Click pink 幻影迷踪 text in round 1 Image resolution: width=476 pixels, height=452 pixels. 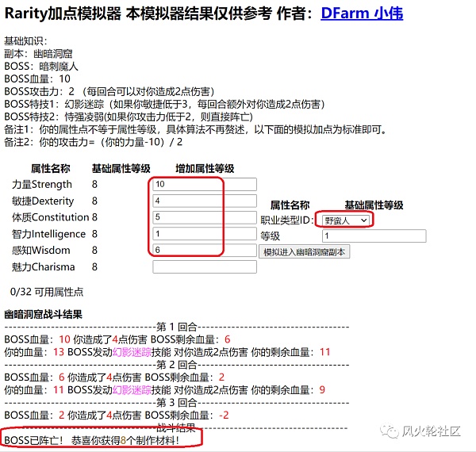(130, 352)
